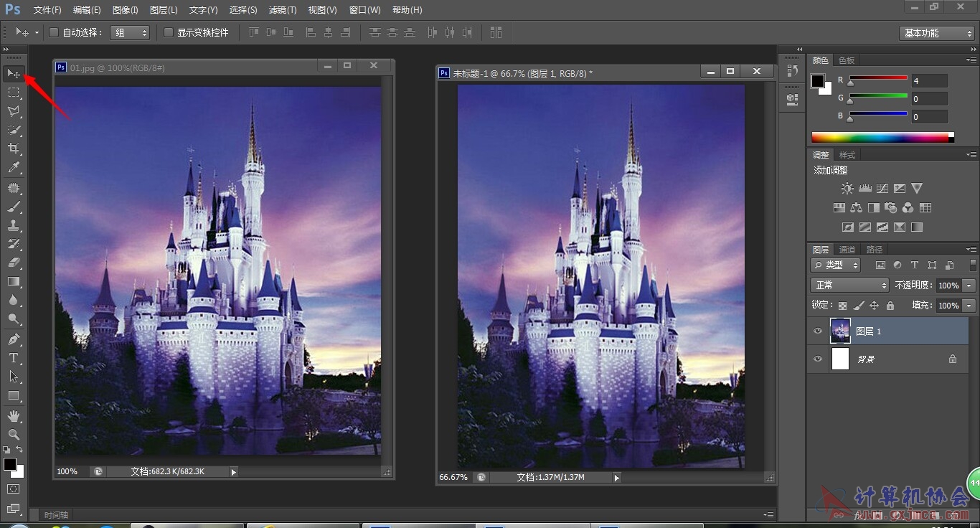This screenshot has height=528, width=980.
Task: Open the 类型 layer filter dropdown
Action: 836,265
